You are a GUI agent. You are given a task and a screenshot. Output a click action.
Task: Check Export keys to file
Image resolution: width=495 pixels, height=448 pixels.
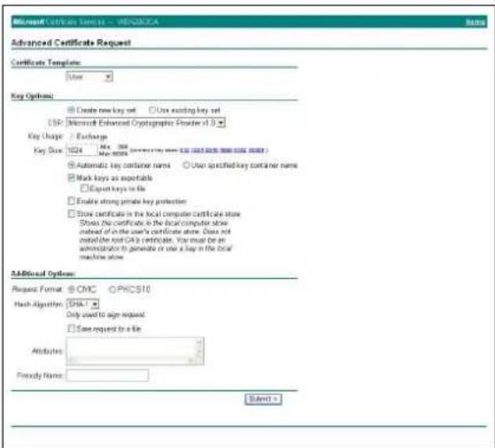point(84,189)
